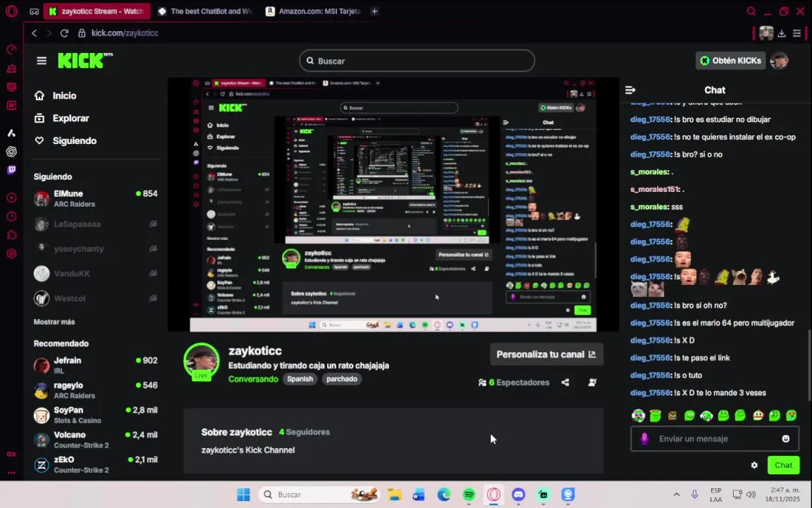Open Spotify from the taskbar

coord(469,495)
